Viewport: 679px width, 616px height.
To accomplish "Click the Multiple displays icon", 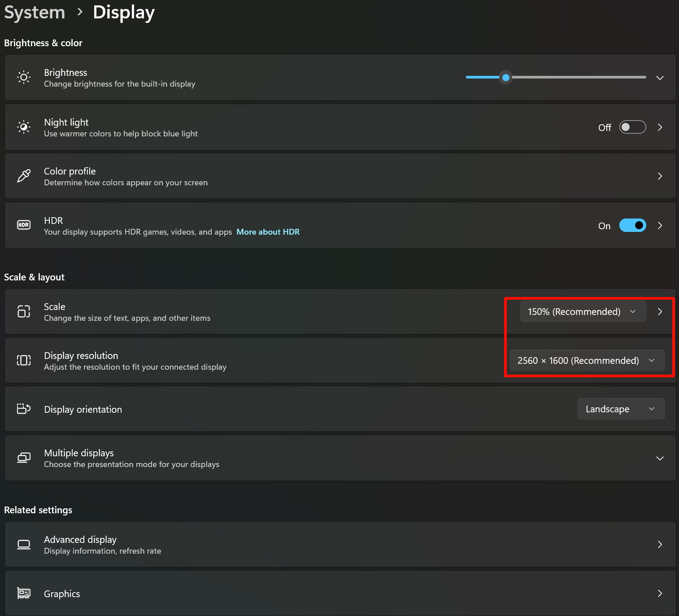I will click(x=24, y=458).
